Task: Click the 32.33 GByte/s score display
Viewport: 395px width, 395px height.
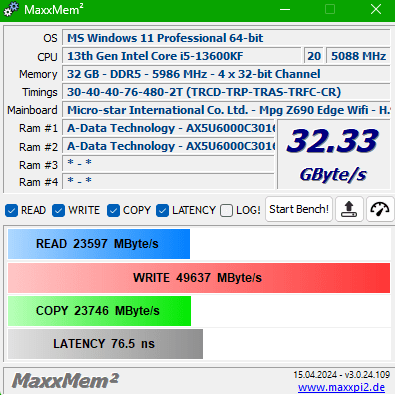Action: (333, 155)
